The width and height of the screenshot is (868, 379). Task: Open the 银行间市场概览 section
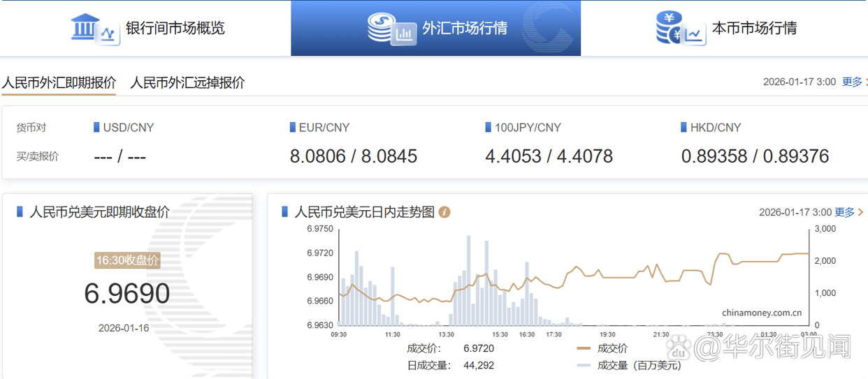[175, 29]
